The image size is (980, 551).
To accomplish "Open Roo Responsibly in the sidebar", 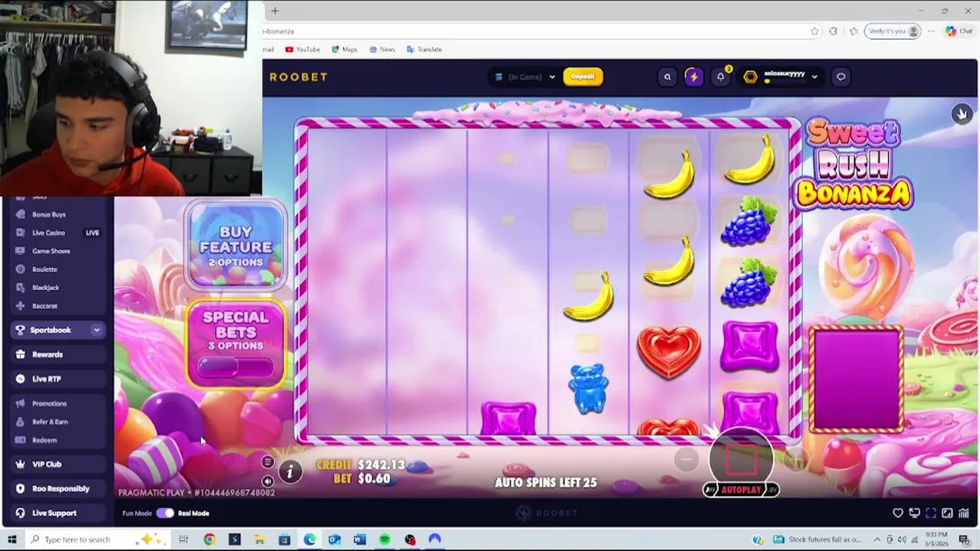I will coord(57,488).
